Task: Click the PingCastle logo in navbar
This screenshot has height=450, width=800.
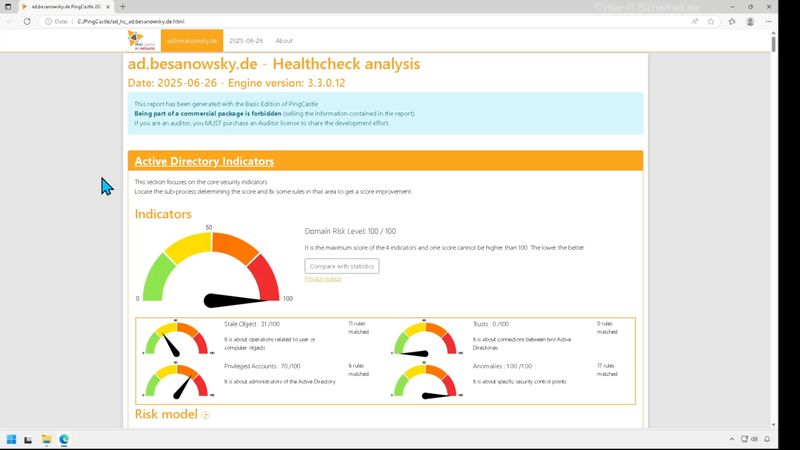Action: coord(141,40)
